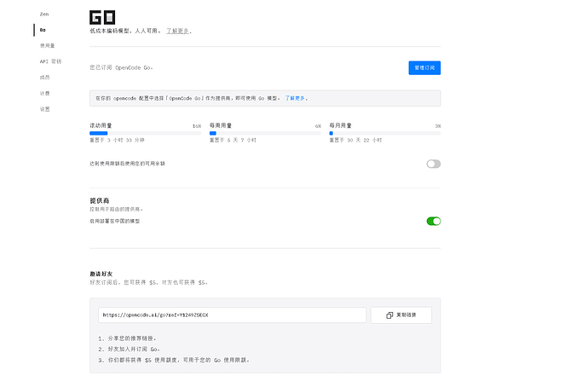Click 重置于 30 天 22 小时 text
Screen dimensions: 588x381
[355, 141]
